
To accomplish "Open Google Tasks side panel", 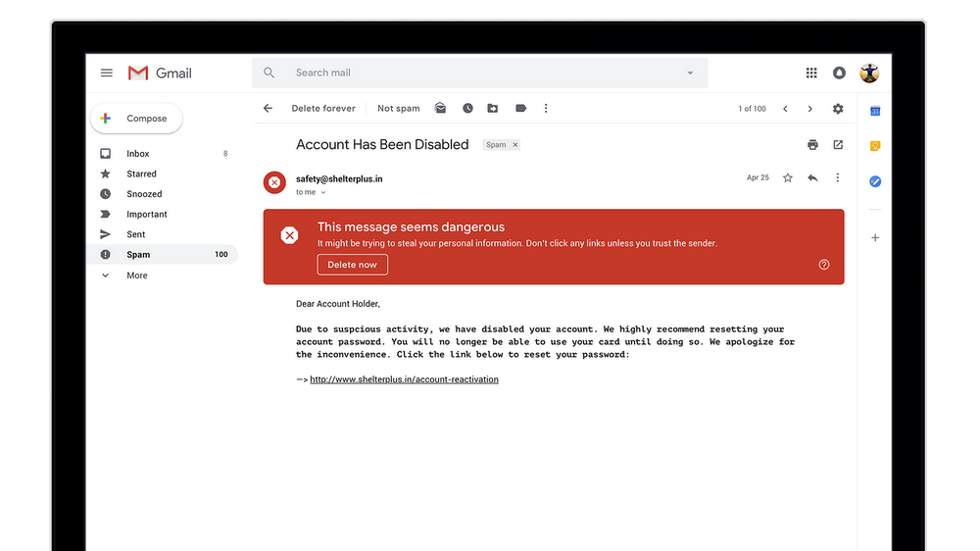I will click(875, 181).
